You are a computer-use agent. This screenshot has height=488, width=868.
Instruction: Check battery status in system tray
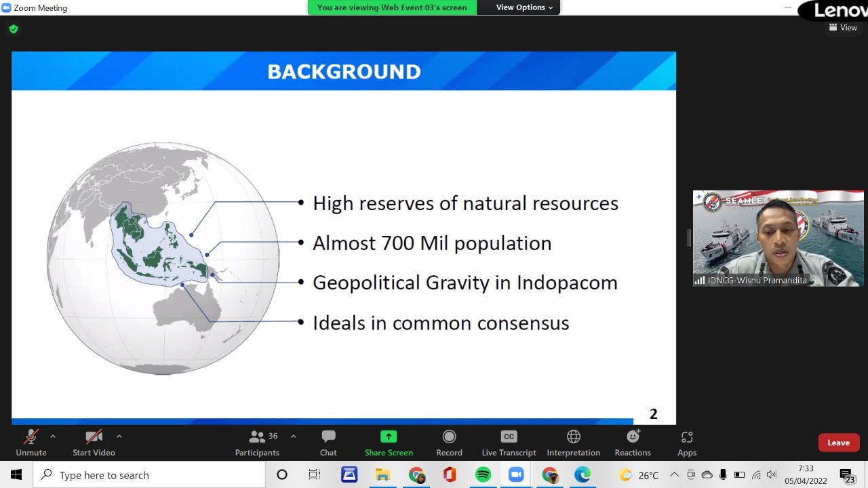coord(740,475)
